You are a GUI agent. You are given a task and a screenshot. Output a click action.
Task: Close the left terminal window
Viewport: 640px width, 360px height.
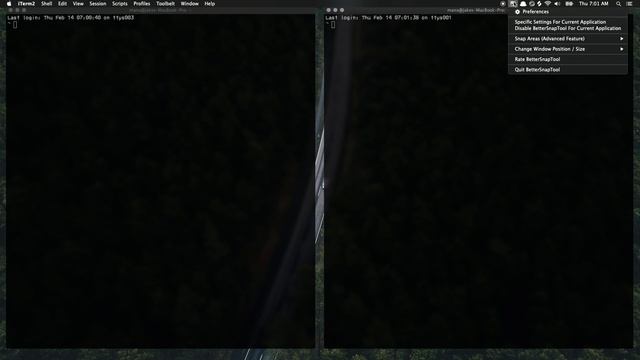(11, 10)
